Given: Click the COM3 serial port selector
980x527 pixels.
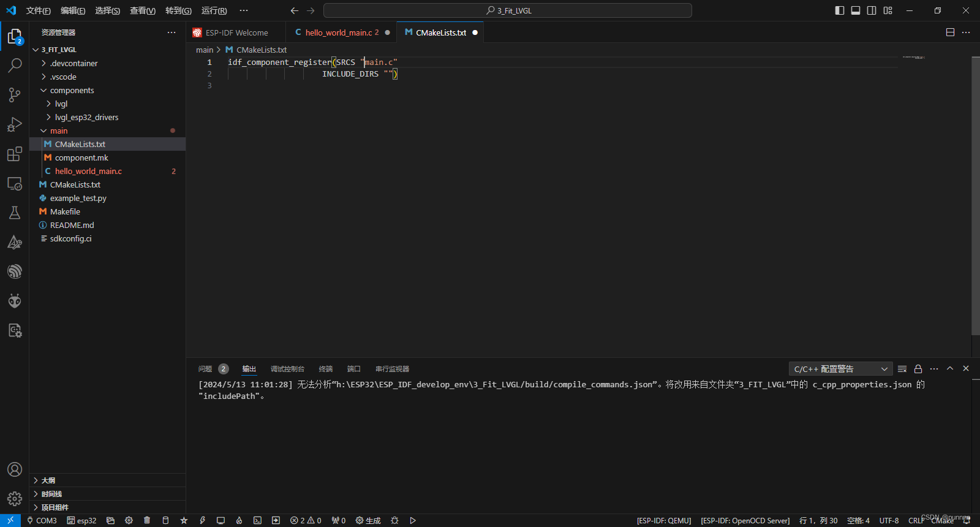Looking at the screenshot, I should click(x=42, y=520).
